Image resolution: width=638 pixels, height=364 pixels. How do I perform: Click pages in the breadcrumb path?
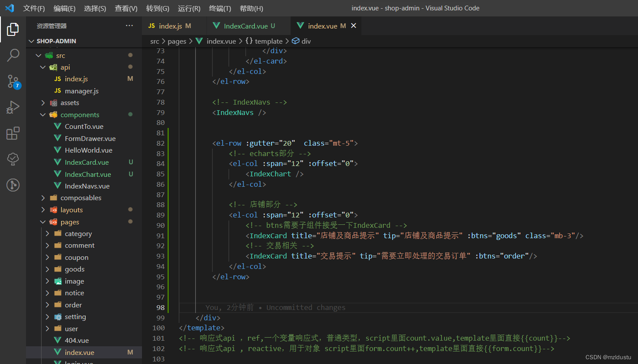pos(177,41)
